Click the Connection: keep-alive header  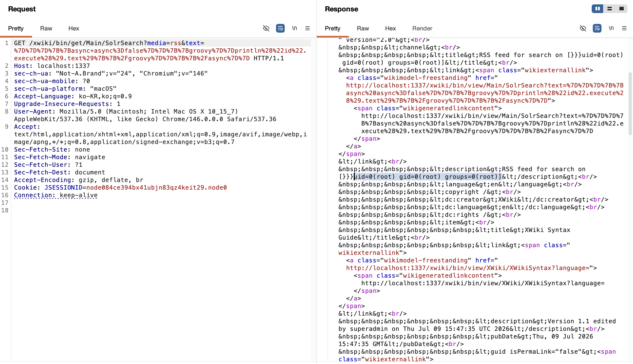point(56,195)
